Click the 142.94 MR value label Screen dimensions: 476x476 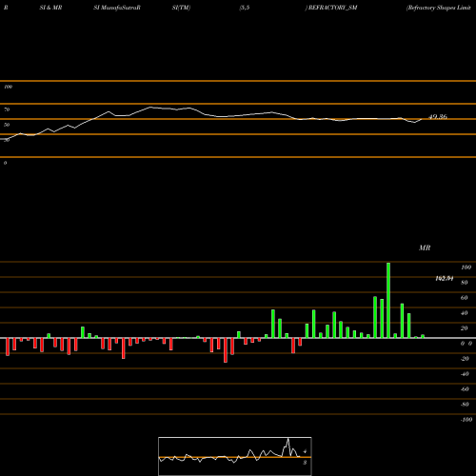point(445,279)
